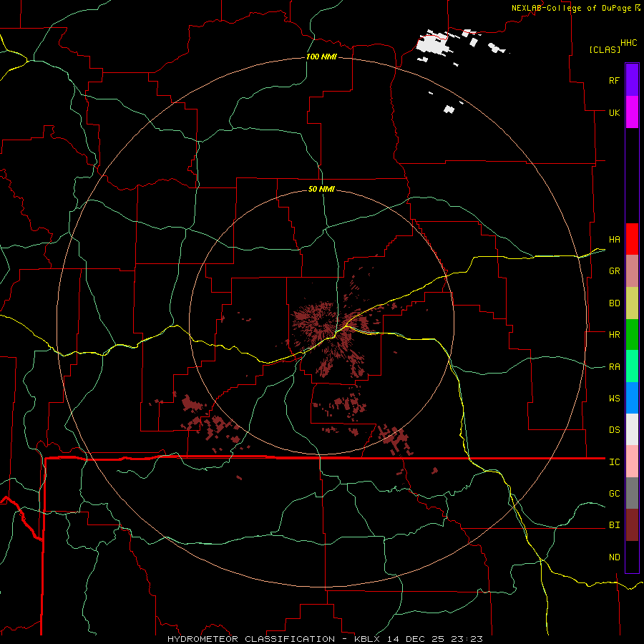Click the 50 NMI range ring label
The image size is (644, 644).
(x=321, y=189)
